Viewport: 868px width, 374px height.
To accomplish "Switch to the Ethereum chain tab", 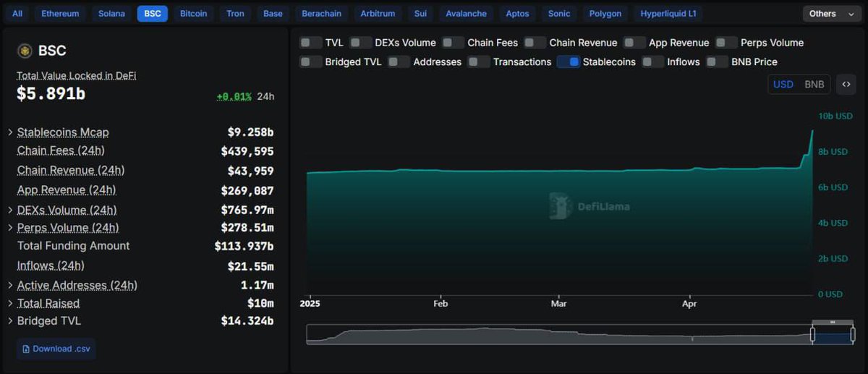I will 61,14.
